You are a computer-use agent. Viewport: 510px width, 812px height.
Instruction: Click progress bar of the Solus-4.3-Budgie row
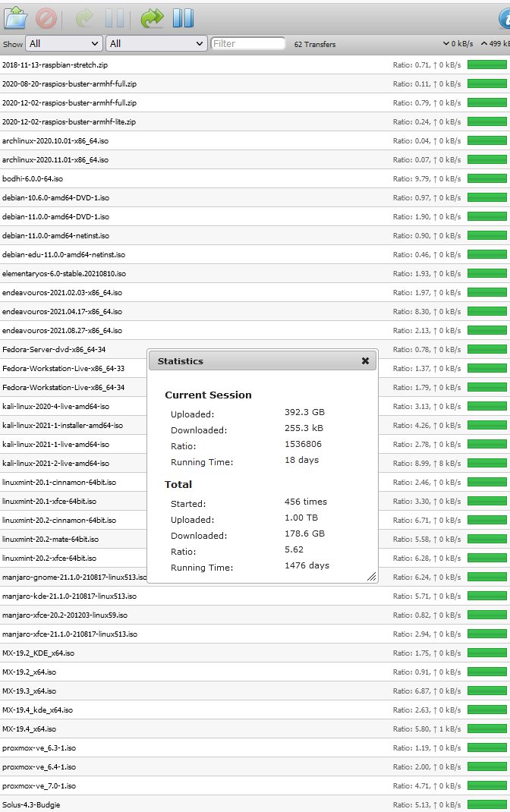point(486,805)
